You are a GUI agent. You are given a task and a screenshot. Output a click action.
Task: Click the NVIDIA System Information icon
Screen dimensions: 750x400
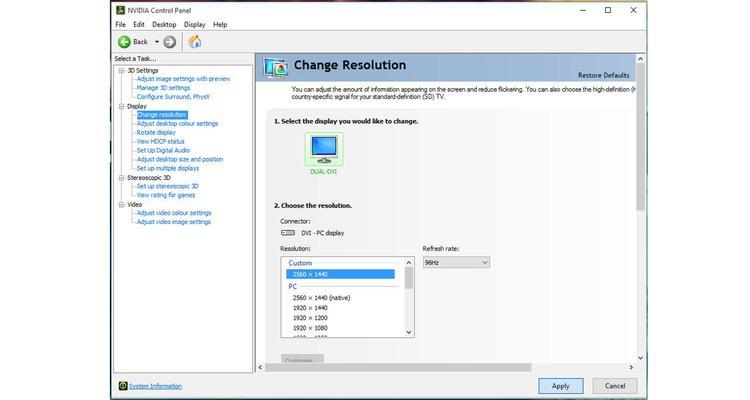point(123,385)
